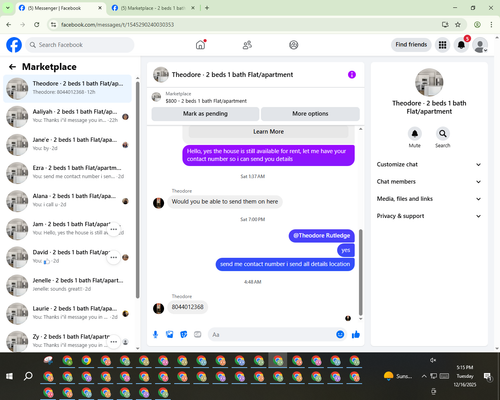Image resolution: width=500 pixels, height=400 pixels.
Task: Mute this chat with the bell icon
Action: pyautogui.click(x=415, y=134)
